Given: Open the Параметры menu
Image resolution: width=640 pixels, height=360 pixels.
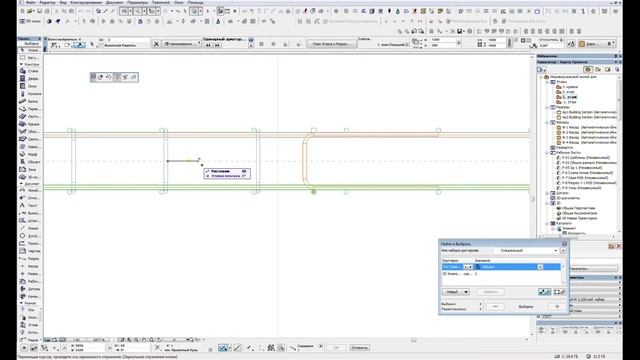Looking at the screenshot, I should [x=137, y=2].
